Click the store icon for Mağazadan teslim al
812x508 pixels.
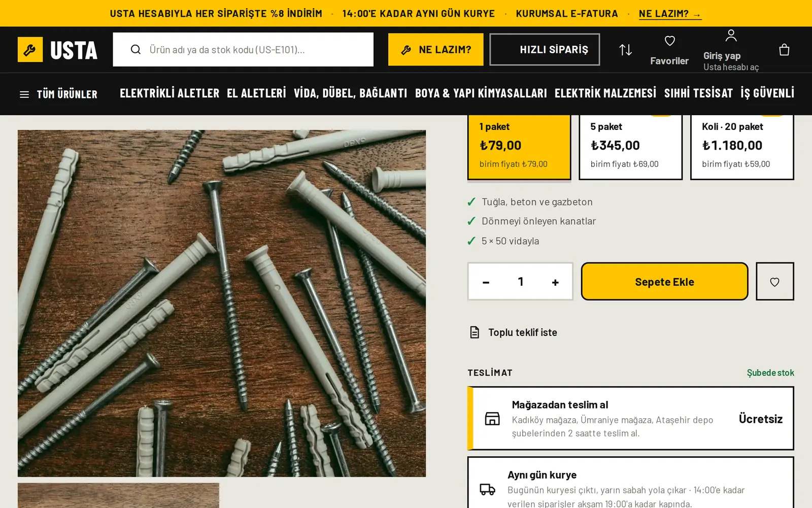(x=492, y=419)
